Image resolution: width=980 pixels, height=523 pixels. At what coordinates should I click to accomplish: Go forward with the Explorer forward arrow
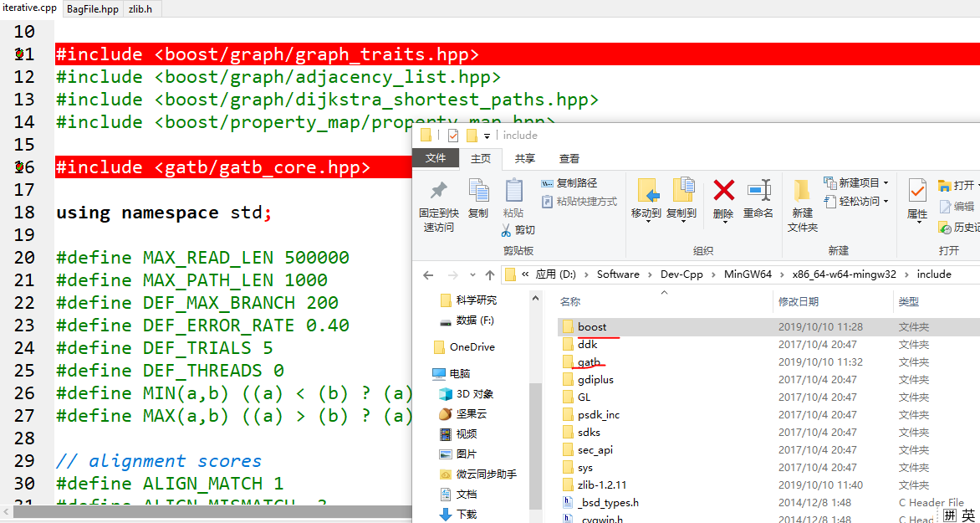click(x=453, y=274)
